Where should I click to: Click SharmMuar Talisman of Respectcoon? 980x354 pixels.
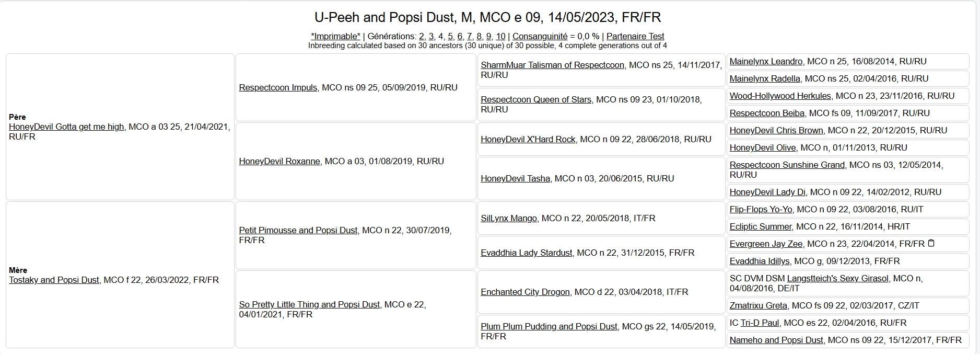pos(552,65)
